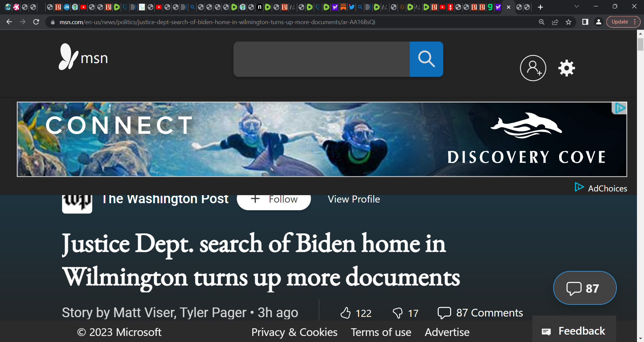Reload the page
Screen dimensions: 644x342
(36, 22)
